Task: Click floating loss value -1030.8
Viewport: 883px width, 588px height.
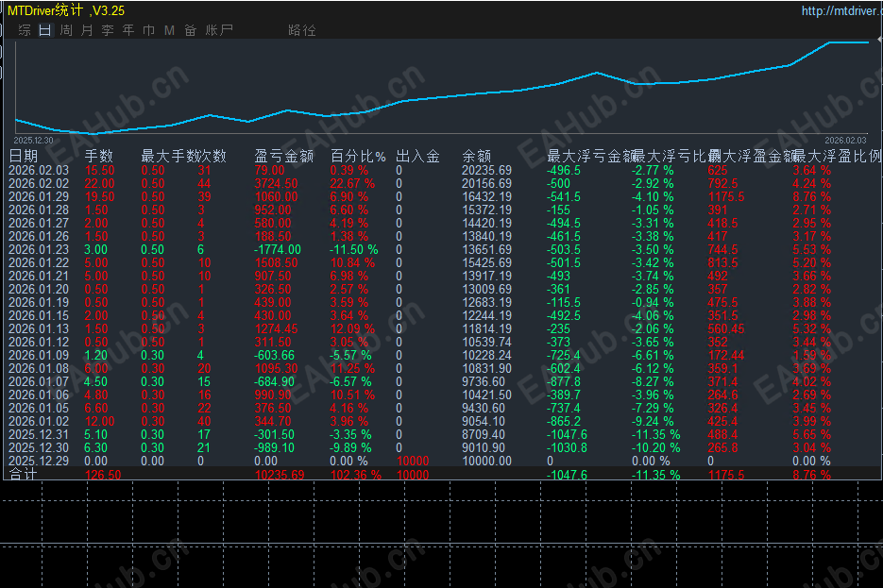Action: (567, 448)
